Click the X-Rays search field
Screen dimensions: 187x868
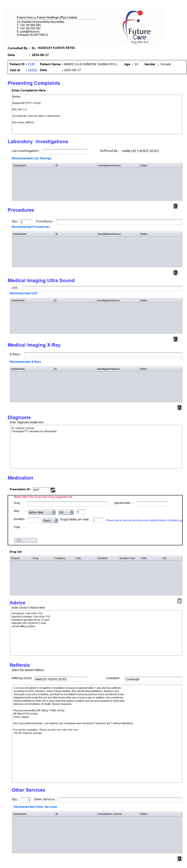103,354
